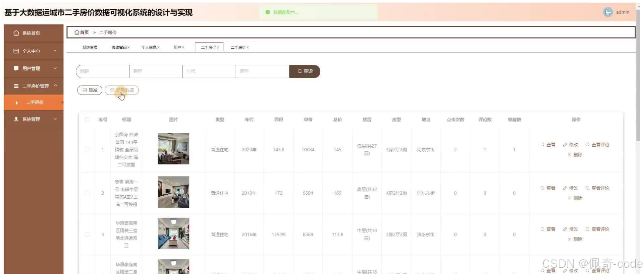This screenshot has height=274, width=644.
Task: Click 删除 for row 2
Action: click(575, 198)
